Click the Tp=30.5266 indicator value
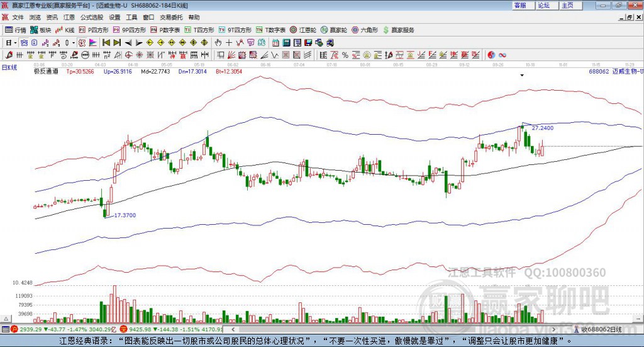The image size is (644, 347). coord(80,72)
